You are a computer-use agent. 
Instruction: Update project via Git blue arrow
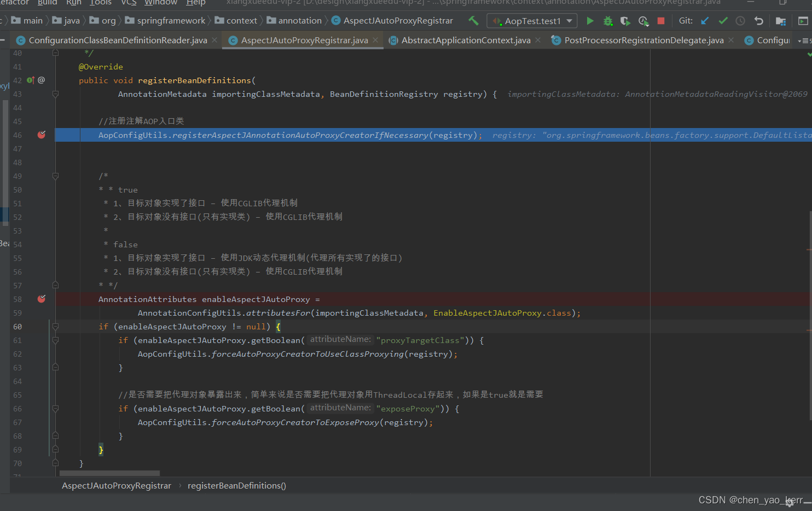705,21
